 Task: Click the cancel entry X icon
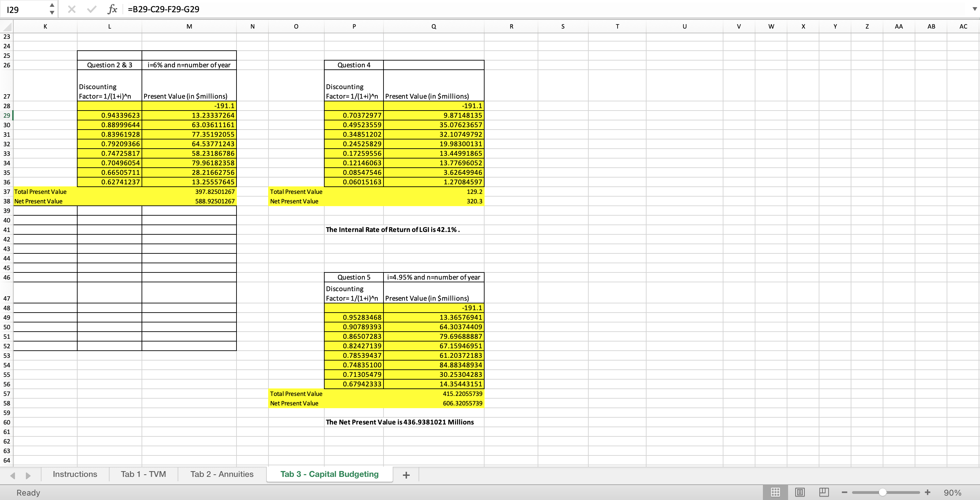coord(71,10)
